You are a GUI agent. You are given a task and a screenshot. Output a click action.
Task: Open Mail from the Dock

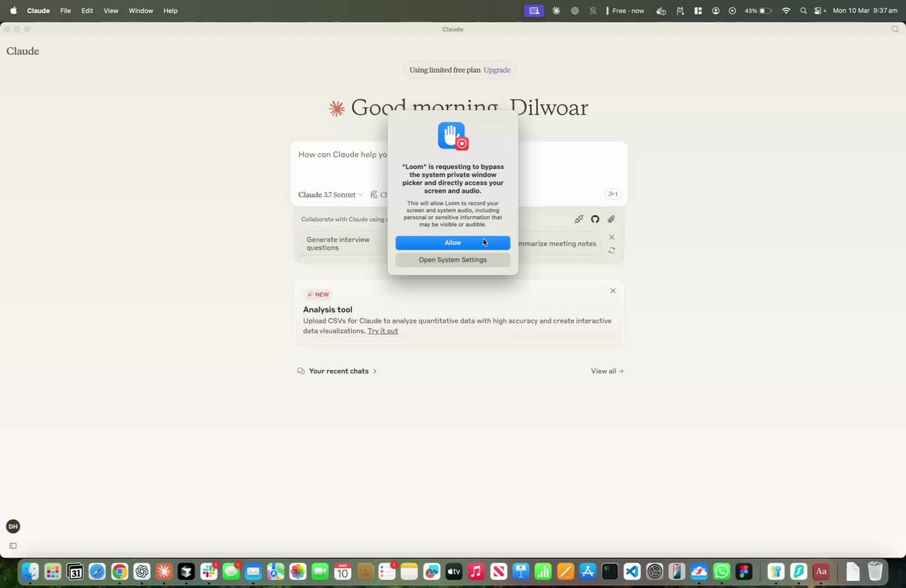[253, 571]
